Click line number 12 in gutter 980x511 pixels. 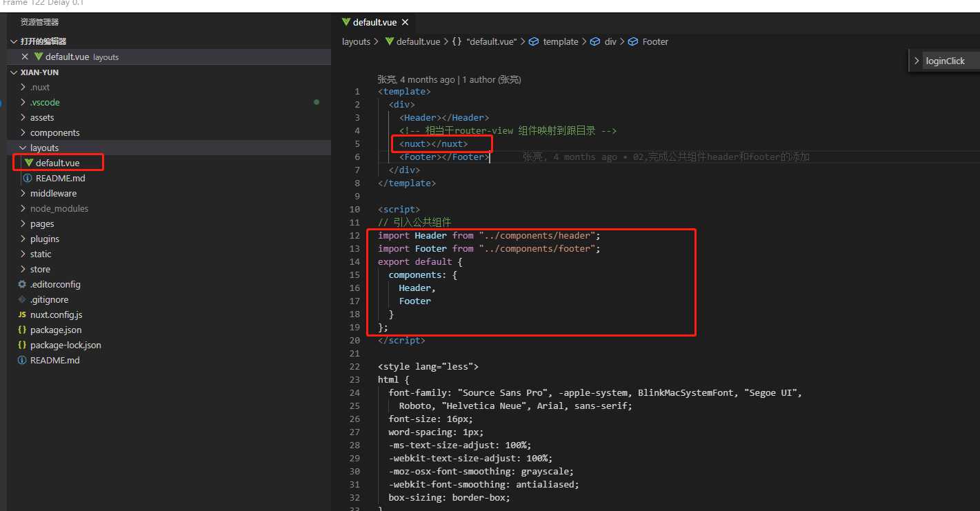(x=354, y=235)
